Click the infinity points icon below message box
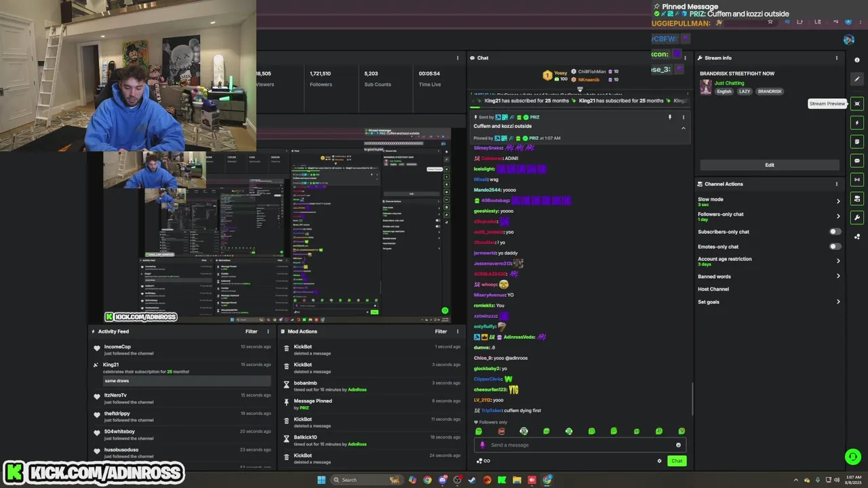 483,461
